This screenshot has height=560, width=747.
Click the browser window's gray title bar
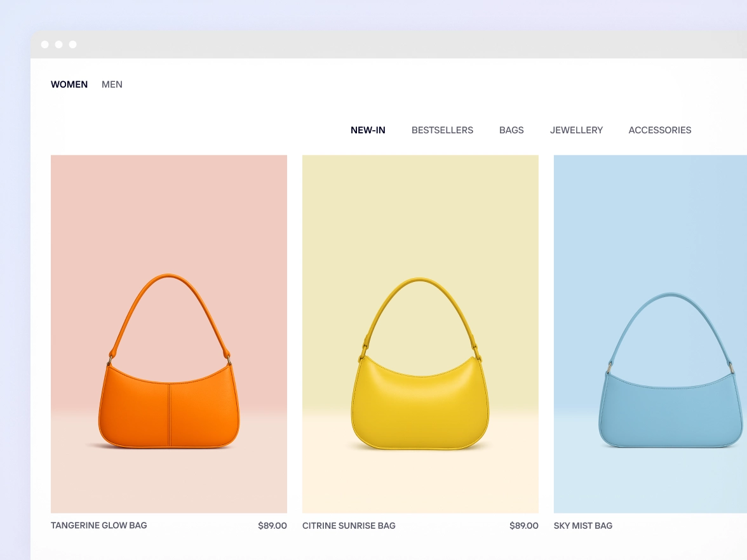(381, 44)
